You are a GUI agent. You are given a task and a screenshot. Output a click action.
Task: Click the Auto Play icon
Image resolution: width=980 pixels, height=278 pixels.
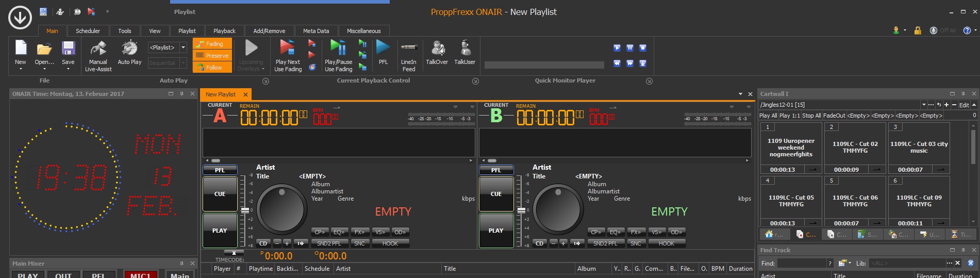pos(129,48)
